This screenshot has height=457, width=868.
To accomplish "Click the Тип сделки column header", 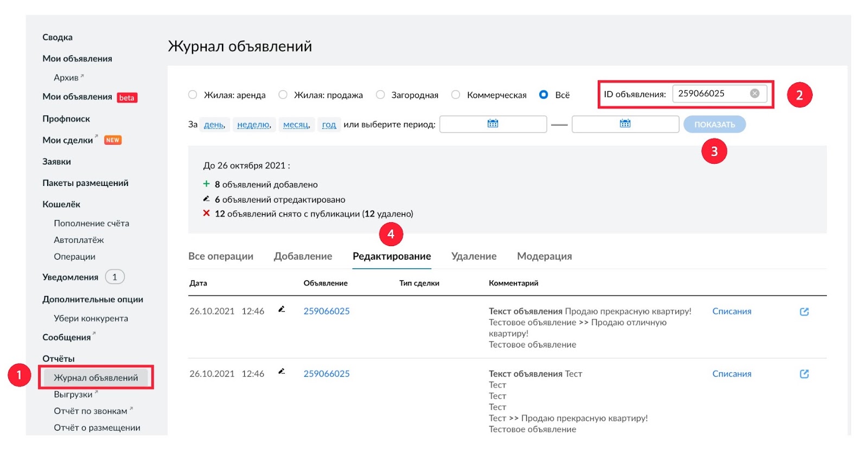I will (x=419, y=283).
